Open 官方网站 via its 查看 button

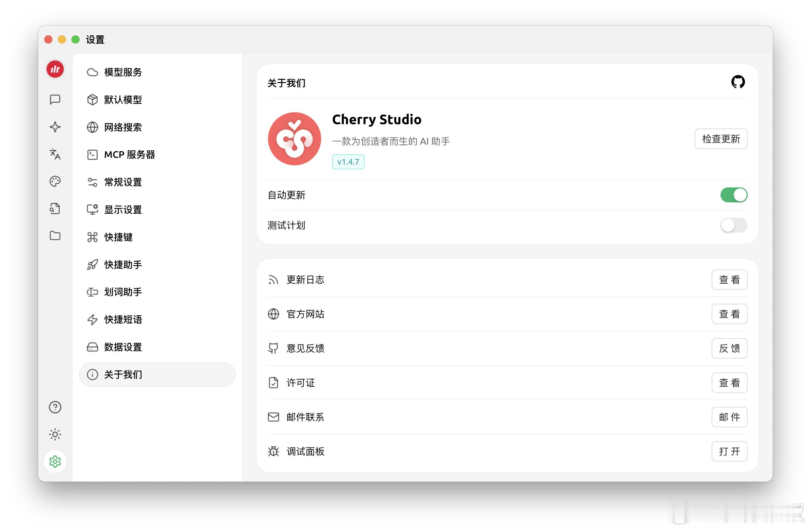(729, 314)
